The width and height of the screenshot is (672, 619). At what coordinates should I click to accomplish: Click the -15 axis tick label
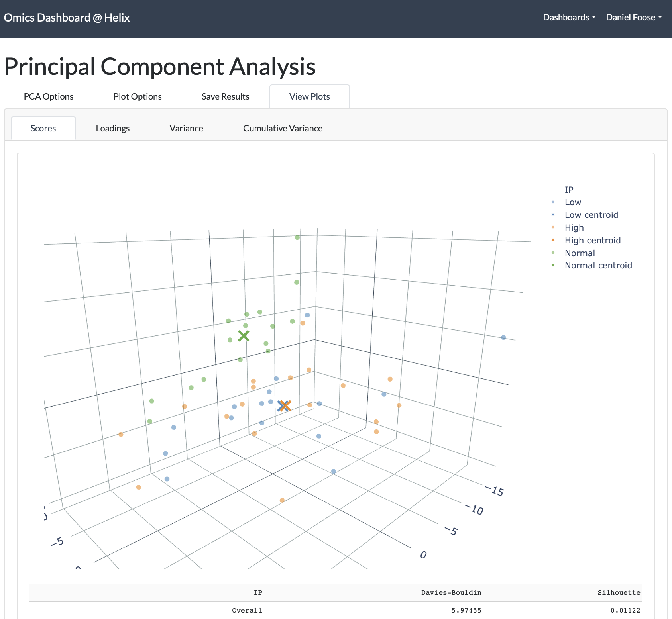click(x=495, y=490)
